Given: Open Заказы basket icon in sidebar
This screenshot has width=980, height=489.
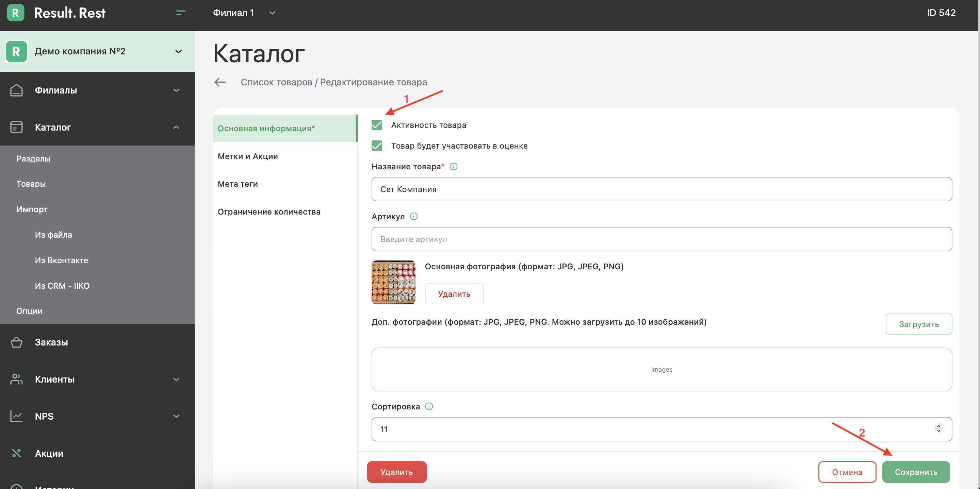Looking at the screenshot, I should pyautogui.click(x=16, y=342).
